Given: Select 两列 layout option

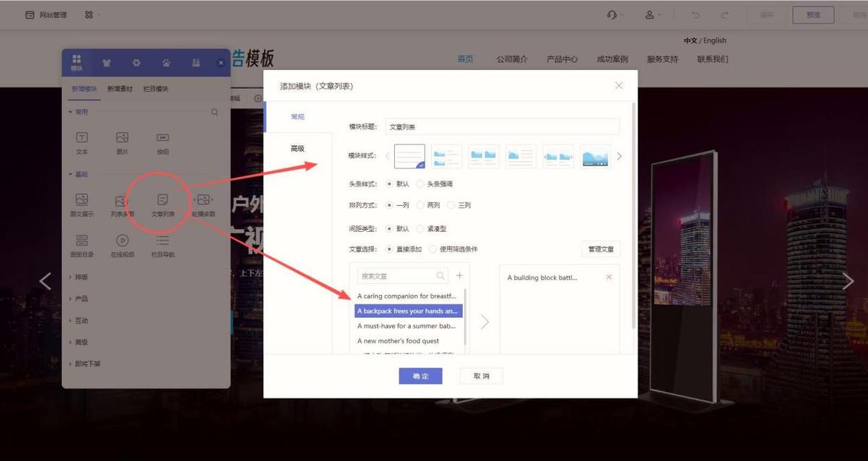Looking at the screenshot, I should [x=428, y=205].
